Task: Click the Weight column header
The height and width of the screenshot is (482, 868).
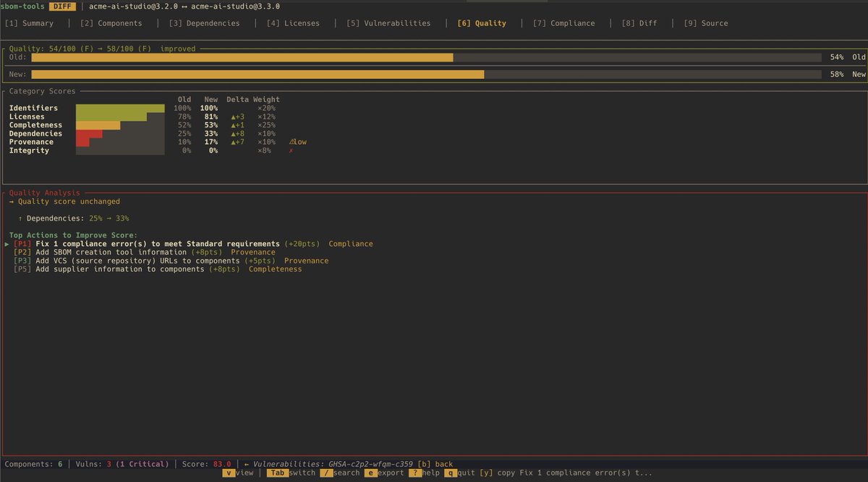Action: click(x=266, y=99)
